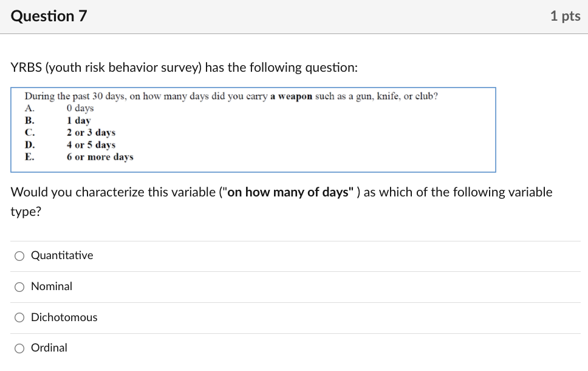This screenshot has width=588, height=371.
Task: Click the Question 7 heading
Action: [49, 16]
